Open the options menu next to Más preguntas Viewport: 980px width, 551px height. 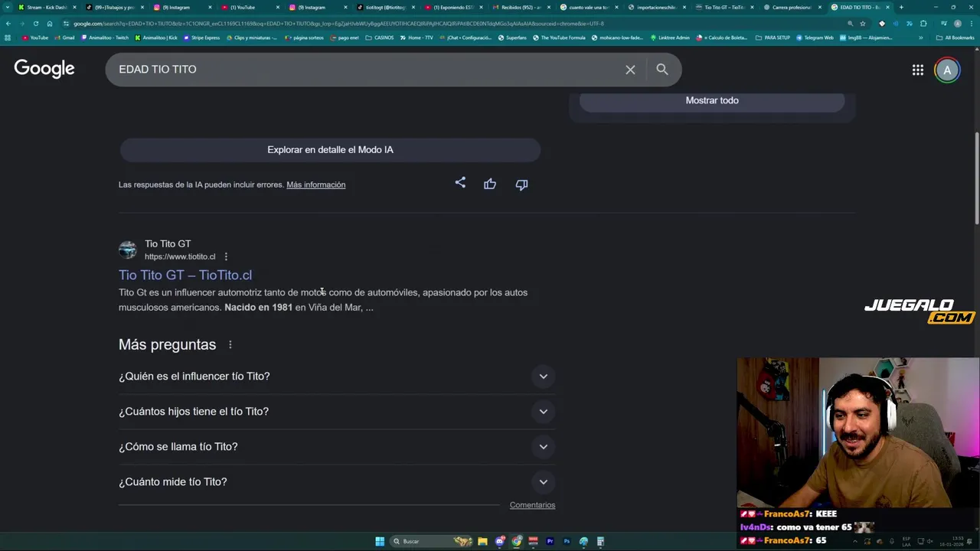point(230,344)
